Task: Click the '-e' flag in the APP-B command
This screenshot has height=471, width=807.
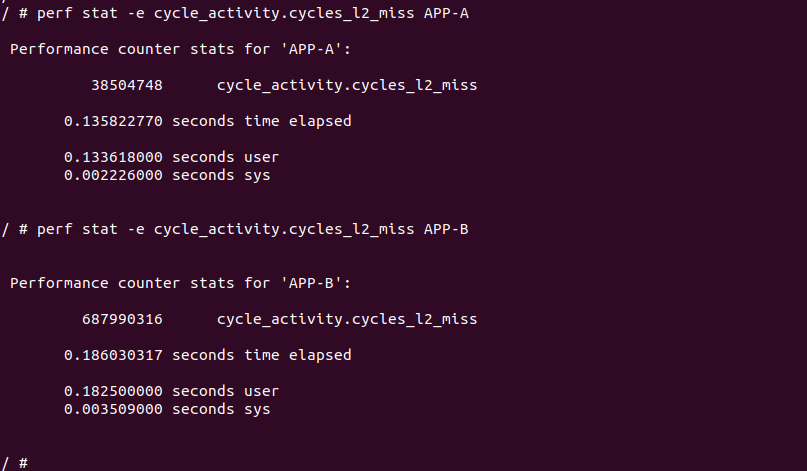Action: pos(136,230)
